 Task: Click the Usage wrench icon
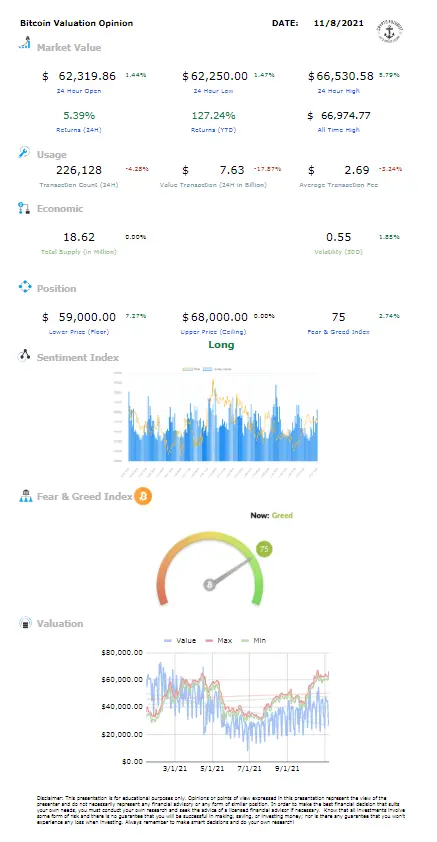[x=24, y=152]
